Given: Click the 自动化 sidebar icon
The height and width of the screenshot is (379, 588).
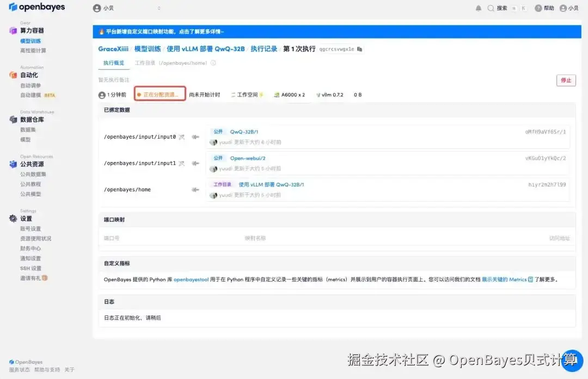Looking at the screenshot, I should point(13,75).
